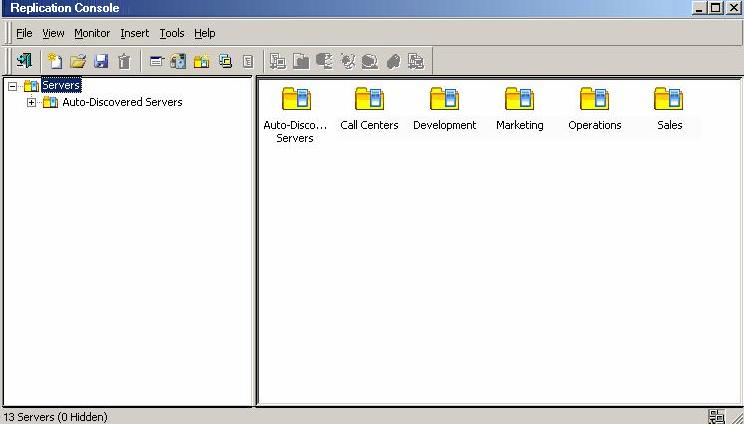Click the Delete trash can icon
Viewport: 744px width, 424px height.
click(124, 62)
